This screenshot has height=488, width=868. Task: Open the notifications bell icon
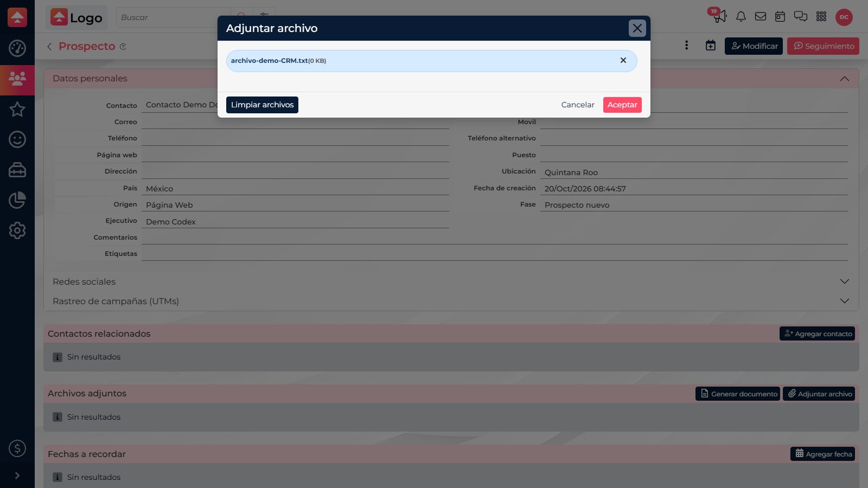pos(741,16)
